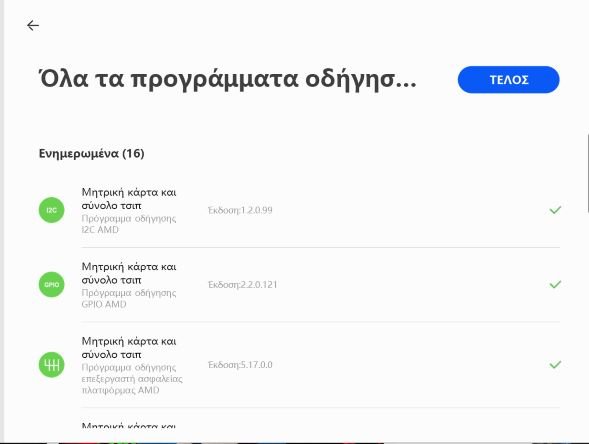Select the GPIO AMD driver entry title

(129, 273)
